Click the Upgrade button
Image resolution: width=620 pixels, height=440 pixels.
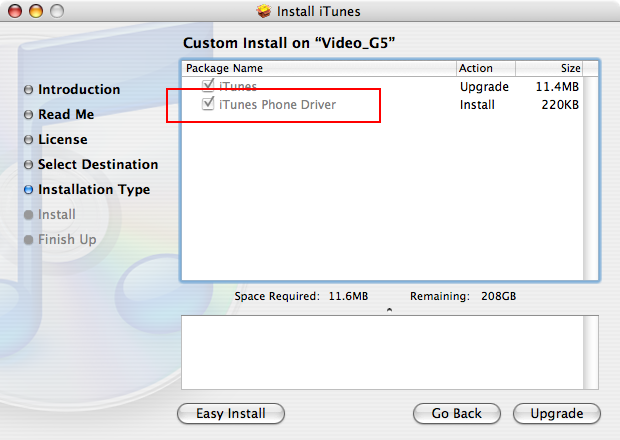pos(557,414)
